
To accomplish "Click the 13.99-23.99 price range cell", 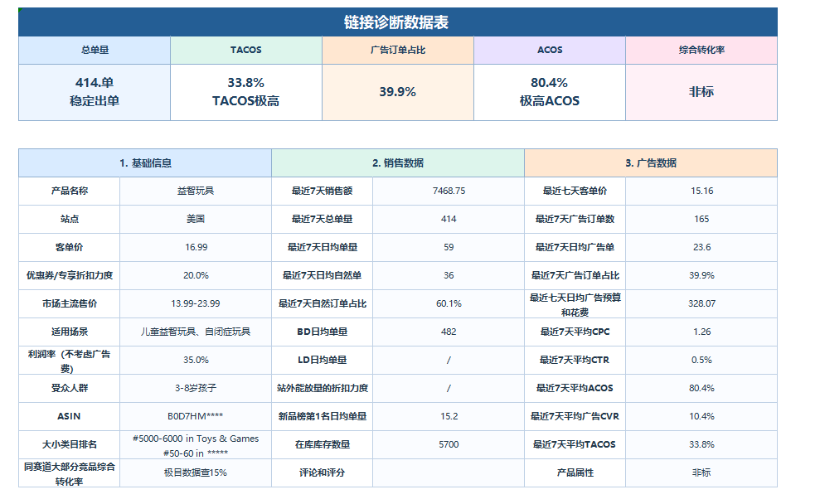I will click(x=196, y=303).
